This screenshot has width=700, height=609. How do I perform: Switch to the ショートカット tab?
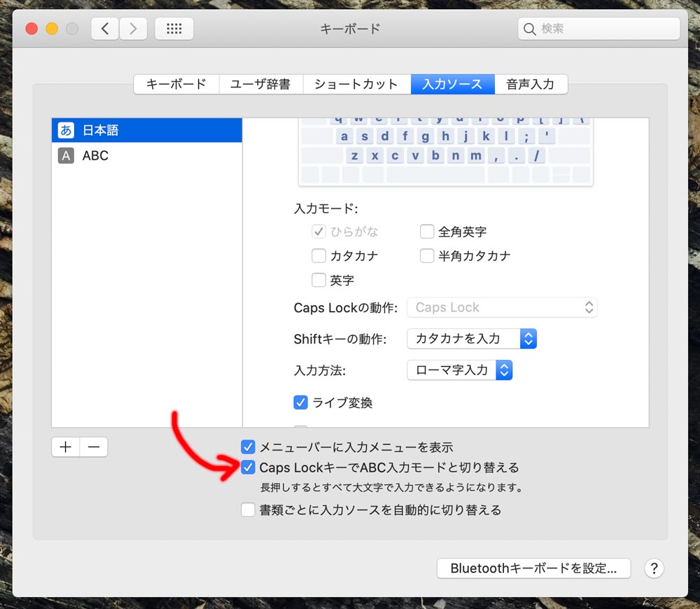(356, 85)
